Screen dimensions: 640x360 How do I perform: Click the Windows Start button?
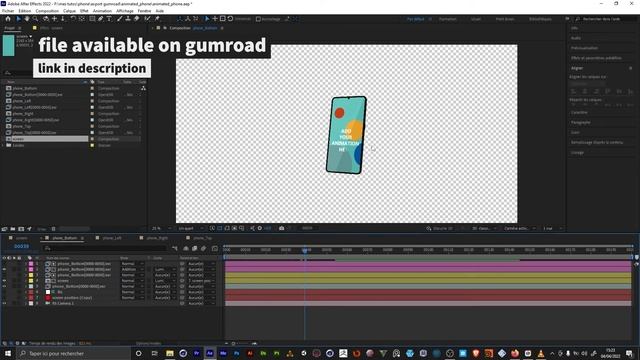tap(8, 353)
